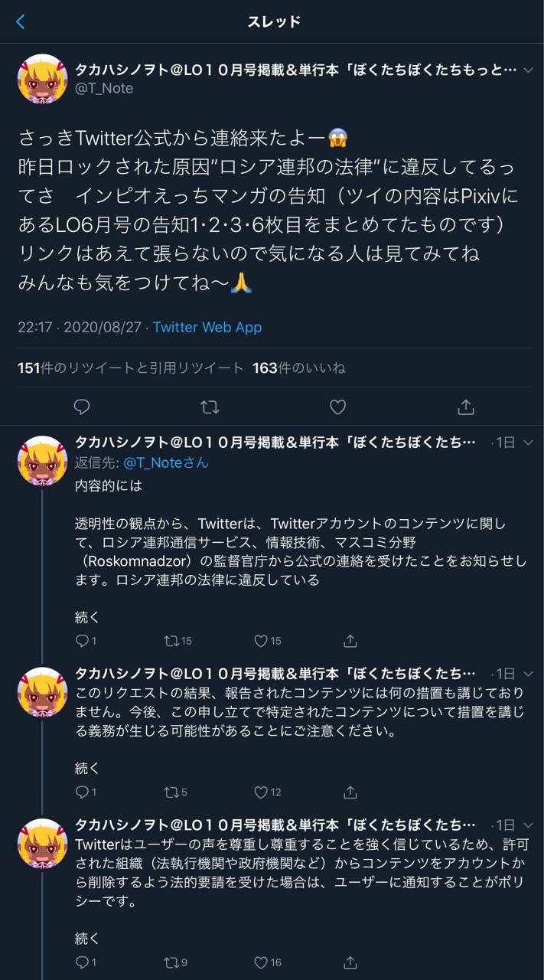Toggle retweet on reply with 5 retweets
This screenshot has width=544, height=980.
[x=171, y=792]
